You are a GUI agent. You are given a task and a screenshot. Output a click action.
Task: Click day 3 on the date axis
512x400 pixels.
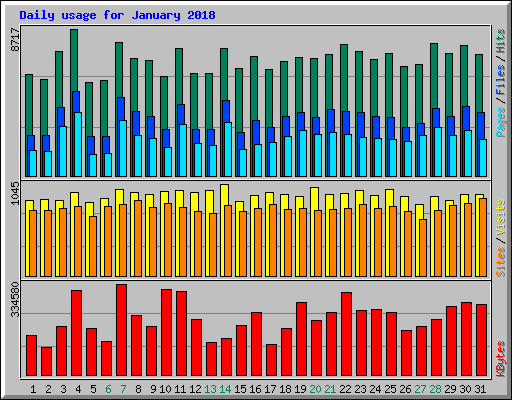[x=63, y=389]
